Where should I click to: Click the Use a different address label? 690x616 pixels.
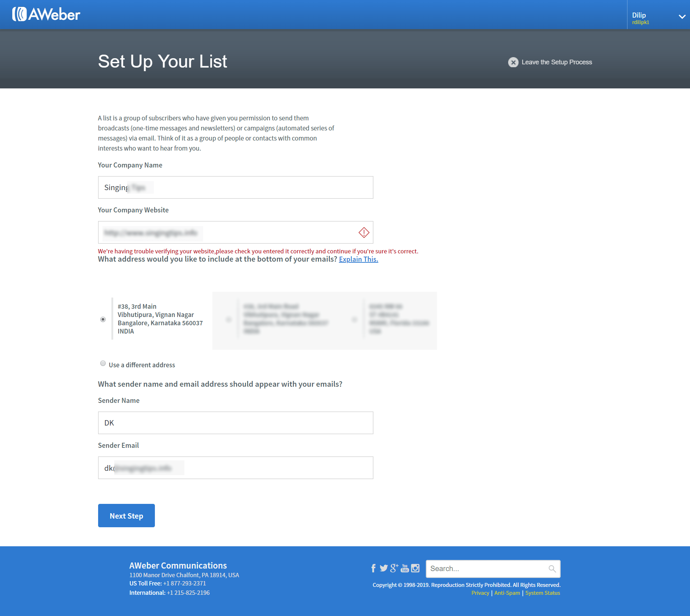point(142,365)
